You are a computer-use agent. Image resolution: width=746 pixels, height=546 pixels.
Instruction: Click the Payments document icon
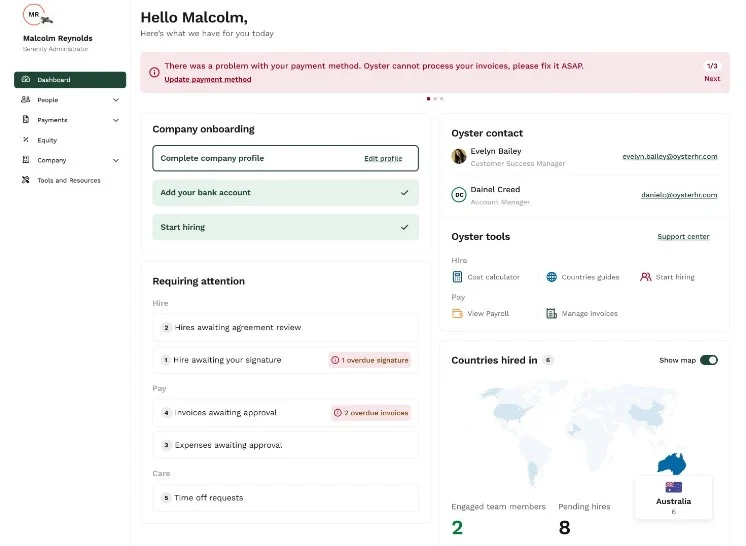point(26,120)
